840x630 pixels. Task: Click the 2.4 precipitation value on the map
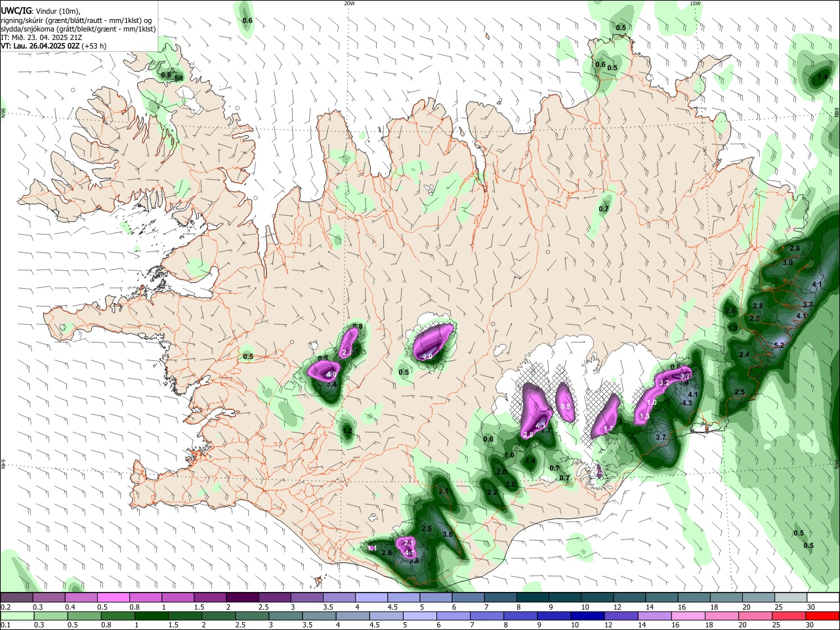tap(744, 354)
